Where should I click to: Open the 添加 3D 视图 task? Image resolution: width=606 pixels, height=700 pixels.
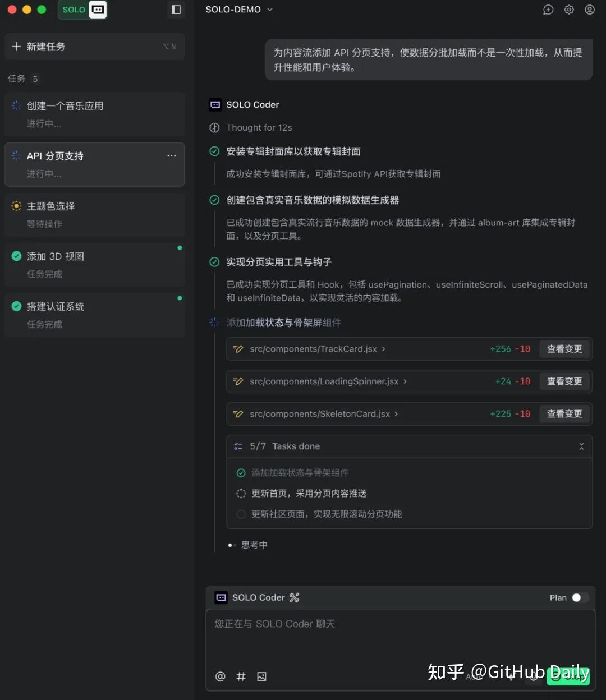(94, 265)
